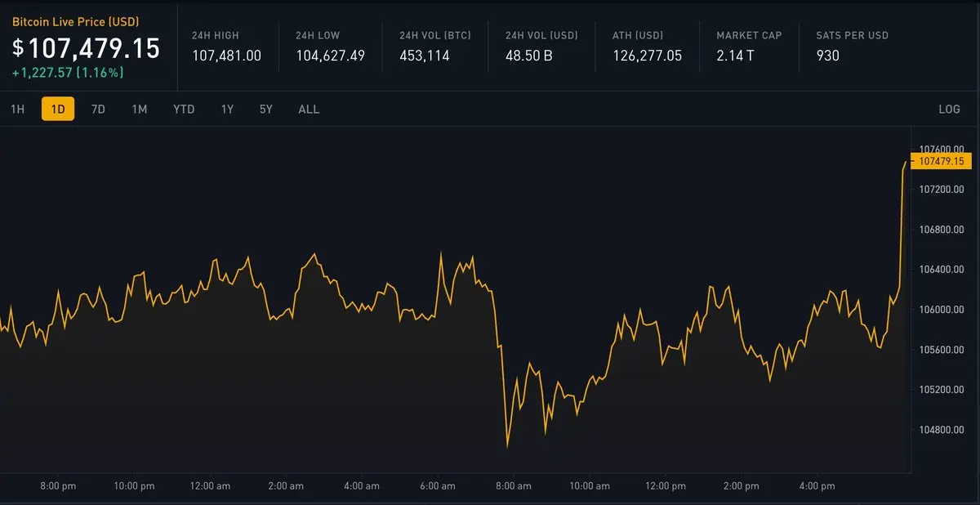Click the SATS PER USD value 930

coord(827,56)
